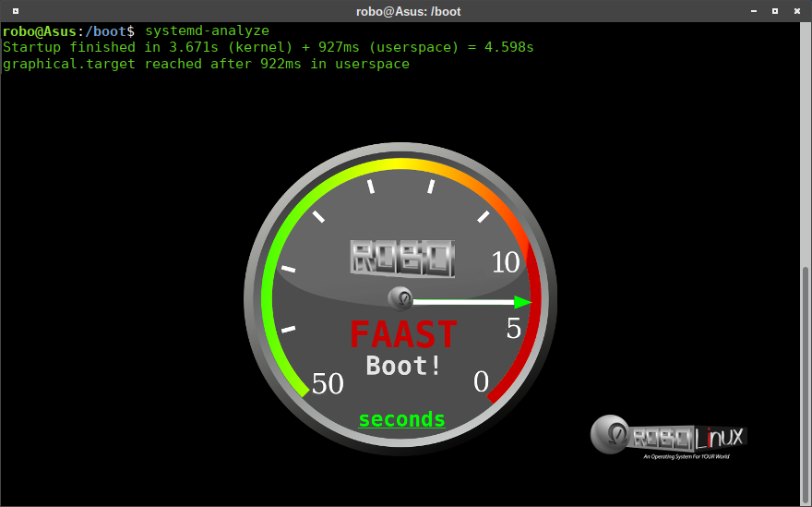Click the number 10 on the gauge
This screenshot has width=812, height=507.
pyautogui.click(x=506, y=262)
